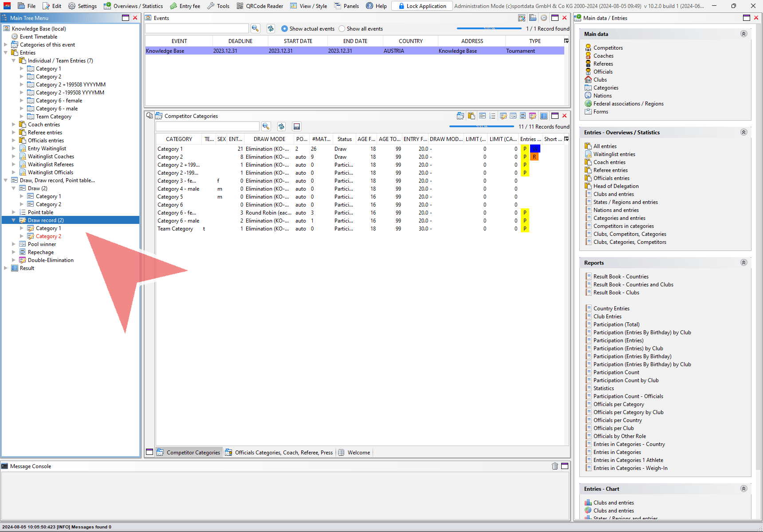Click the Events search input field

197,28
